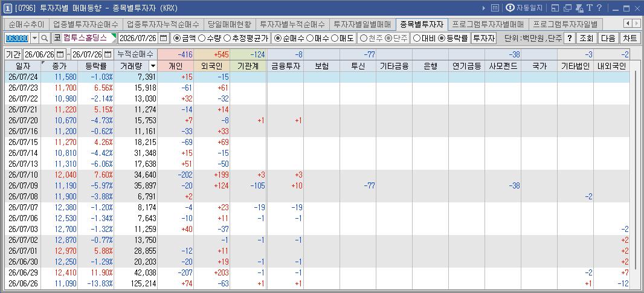Select 매도 radio option

point(342,38)
